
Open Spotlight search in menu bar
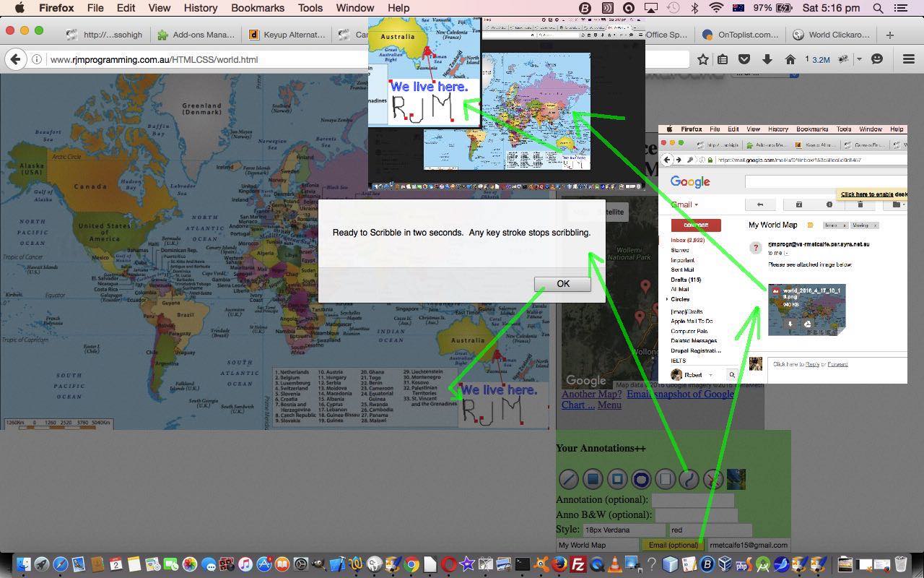pyautogui.click(x=878, y=8)
